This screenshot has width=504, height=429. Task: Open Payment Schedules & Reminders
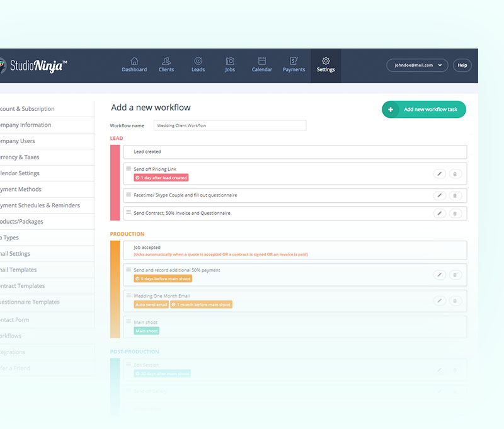[47, 205]
